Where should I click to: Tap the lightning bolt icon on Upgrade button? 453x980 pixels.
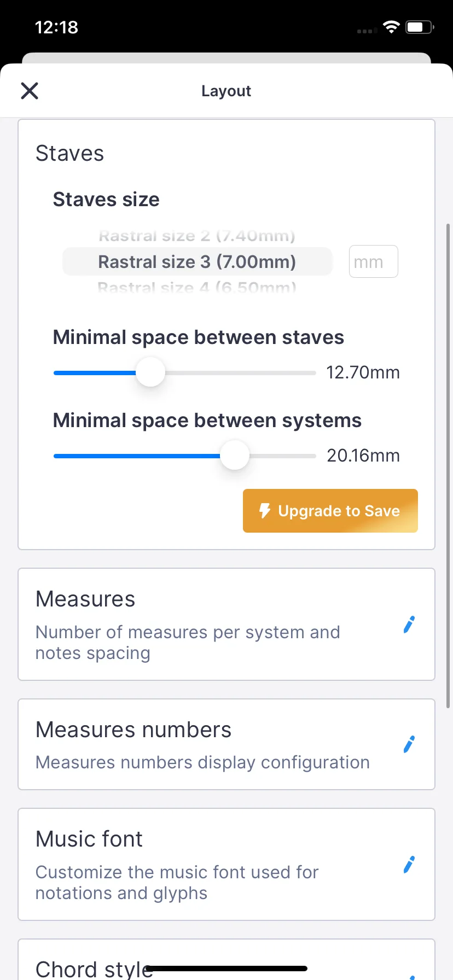(265, 511)
